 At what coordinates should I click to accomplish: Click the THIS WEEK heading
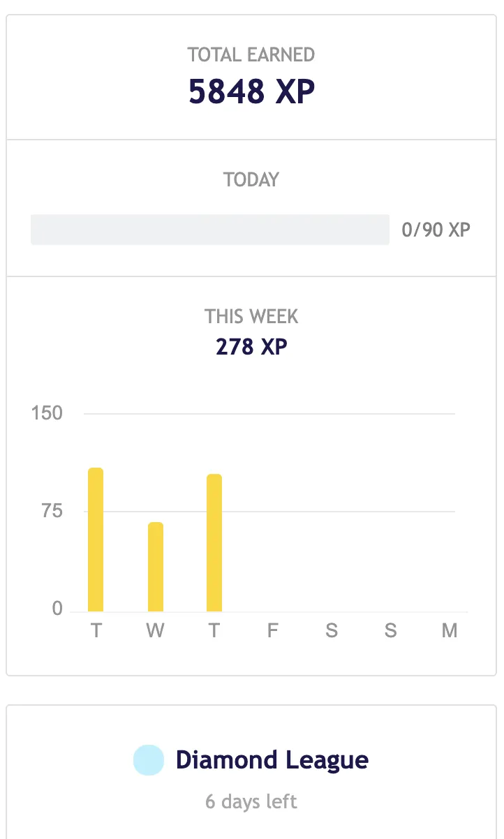(251, 316)
